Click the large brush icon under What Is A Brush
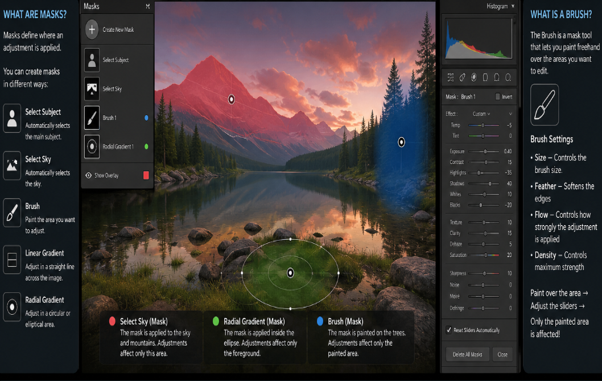602x381 pixels. coord(544,105)
